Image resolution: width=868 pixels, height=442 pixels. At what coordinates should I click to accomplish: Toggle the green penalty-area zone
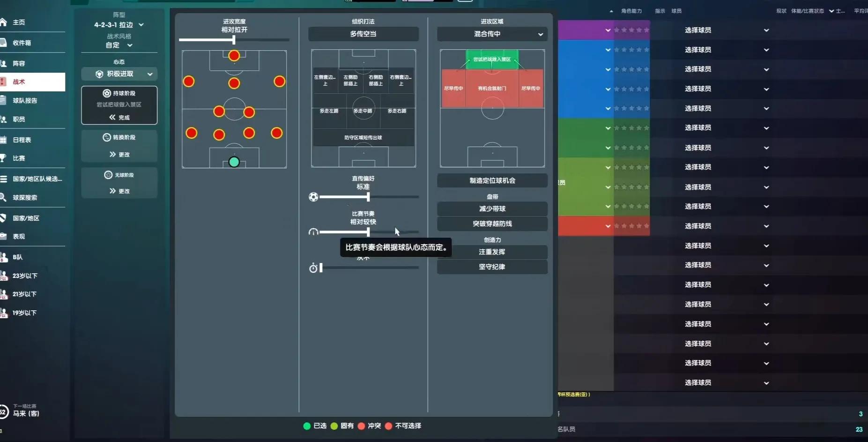pos(492,60)
